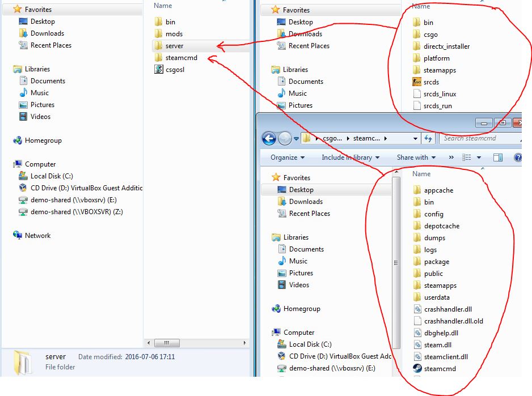Viewport: 532px width, 396px height.
Task: Click the csgo... breadcrumb in address bar
Action: point(332,138)
